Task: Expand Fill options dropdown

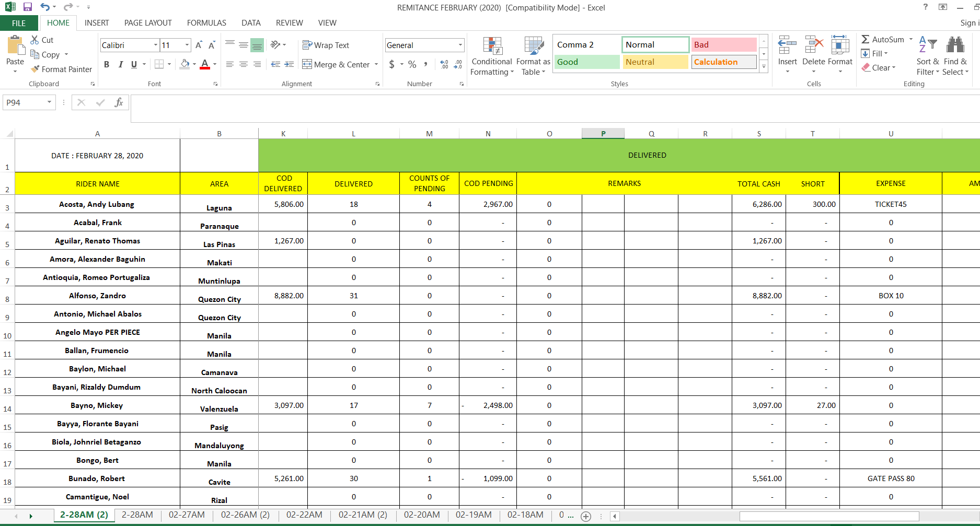Action: pyautogui.click(x=886, y=54)
